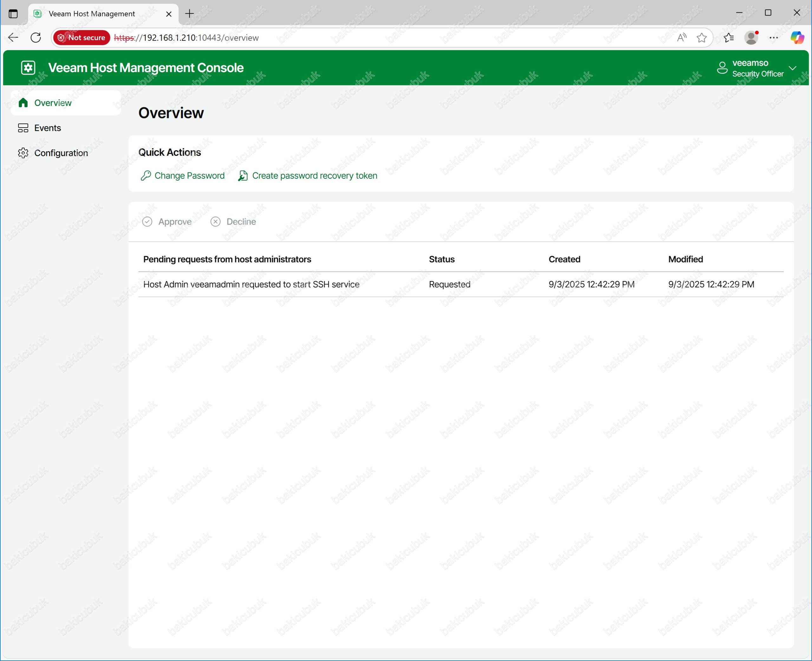Decline the pending request
The height and width of the screenshot is (661, 812).
coord(233,221)
